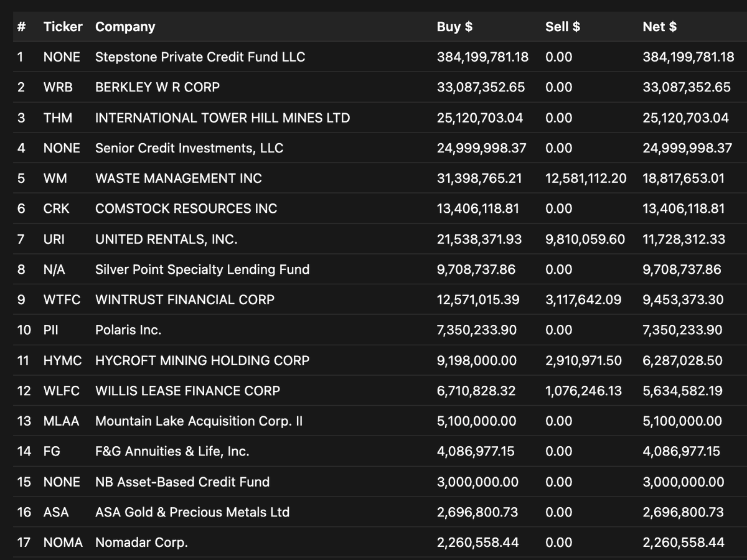Click Waste Management buy value 31,398,765.21
Image resolution: width=747 pixels, height=560 pixels.
click(x=479, y=179)
